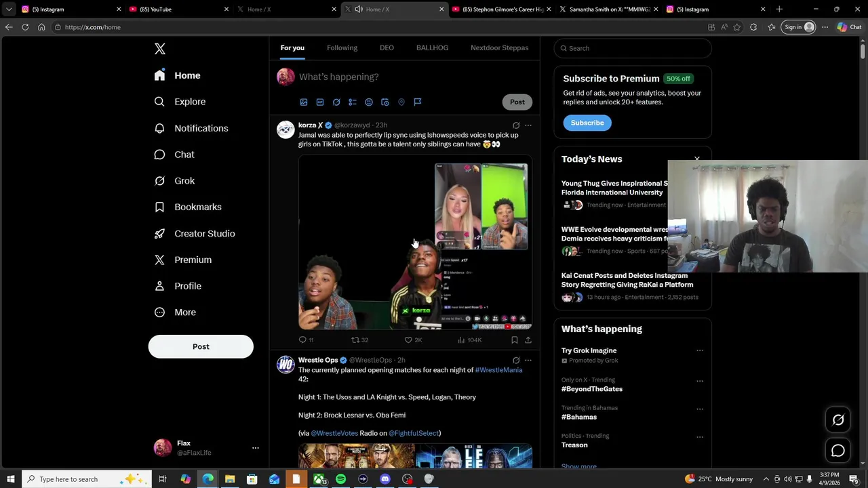This screenshot has width=868, height=488.
Task: Select the For you tab
Action: click(292, 47)
